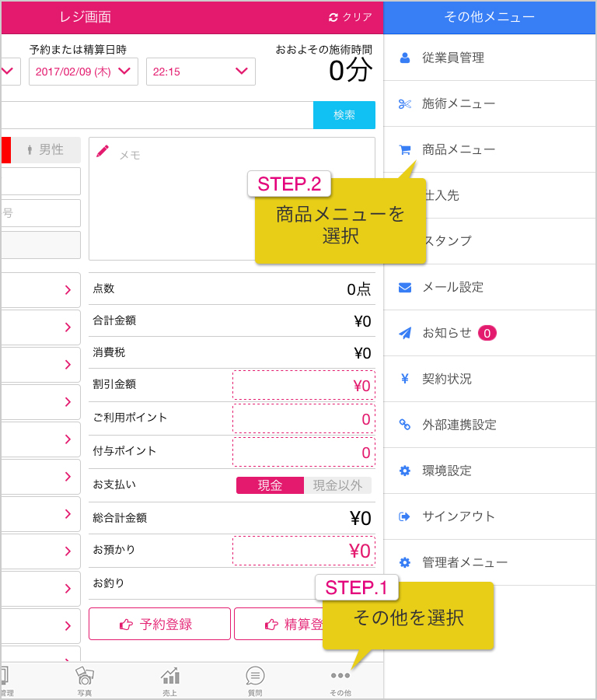Switch payment to 現金以外
The height and width of the screenshot is (700, 597).
click(x=338, y=485)
